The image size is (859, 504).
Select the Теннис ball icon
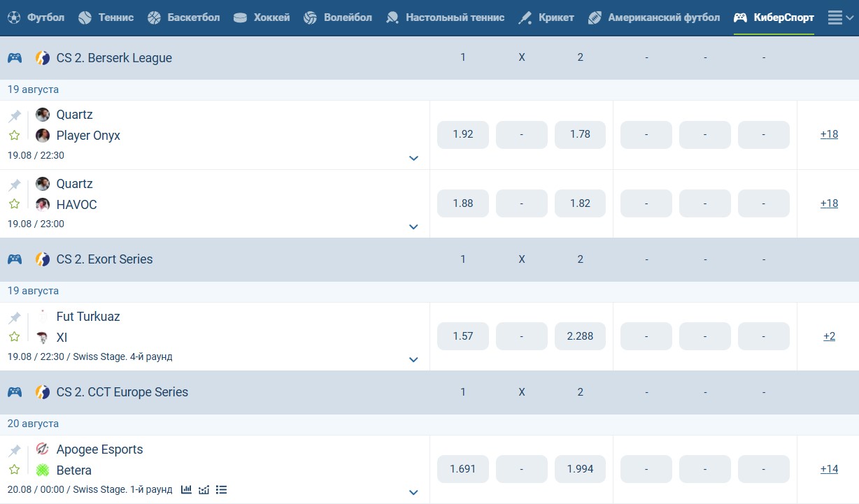tap(83, 17)
